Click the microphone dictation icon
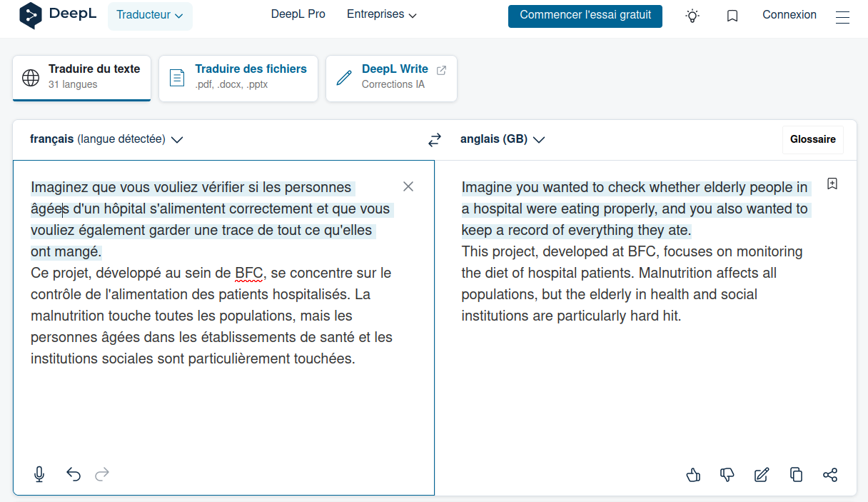 pos(39,474)
